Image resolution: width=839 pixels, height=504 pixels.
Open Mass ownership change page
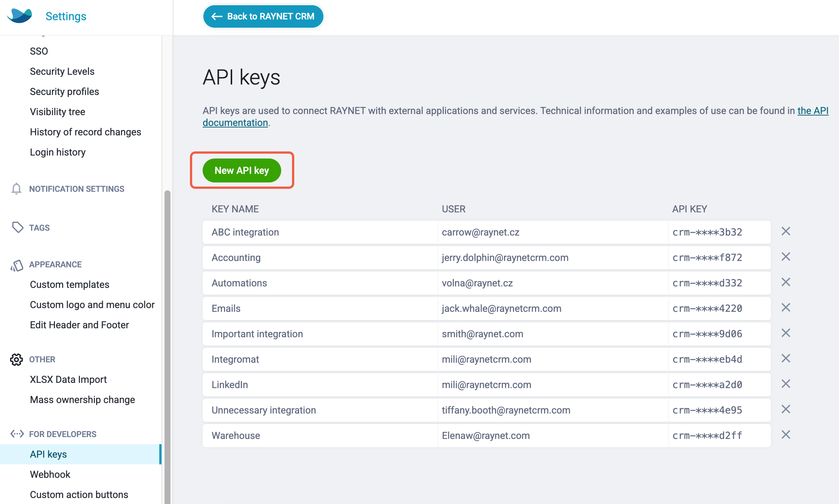click(82, 400)
